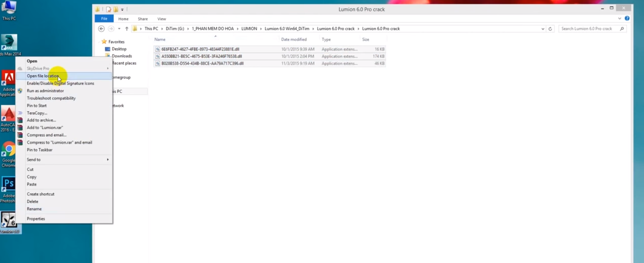This screenshot has height=263, width=644.
Task: Click the Adobe Photoshop desktop icon
Action: pyautogui.click(x=8, y=185)
